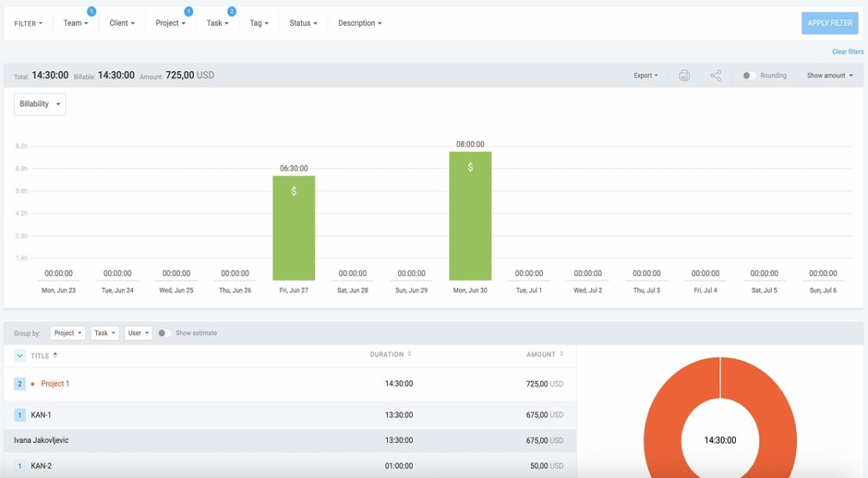This screenshot has height=478, width=868.
Task: Click the 01:00:00 duration for KAN-2
Action: pyautogui.click(x=399, y=465)
